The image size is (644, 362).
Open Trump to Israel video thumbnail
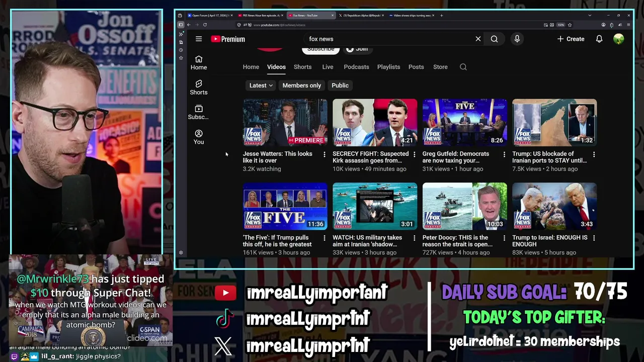point(554,206)
